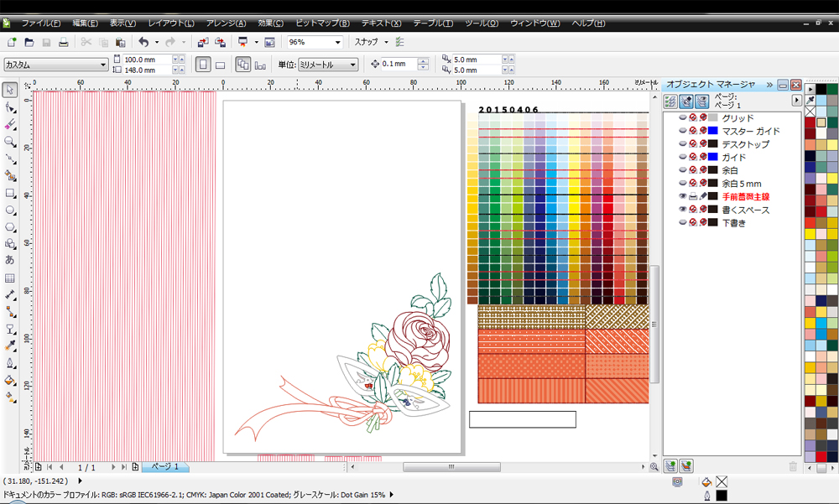The width and height of the screenshot is (839, 504).
Task: Hide the 手前薔薇主線 layer via eye icon
Action: tap(682, 196)
